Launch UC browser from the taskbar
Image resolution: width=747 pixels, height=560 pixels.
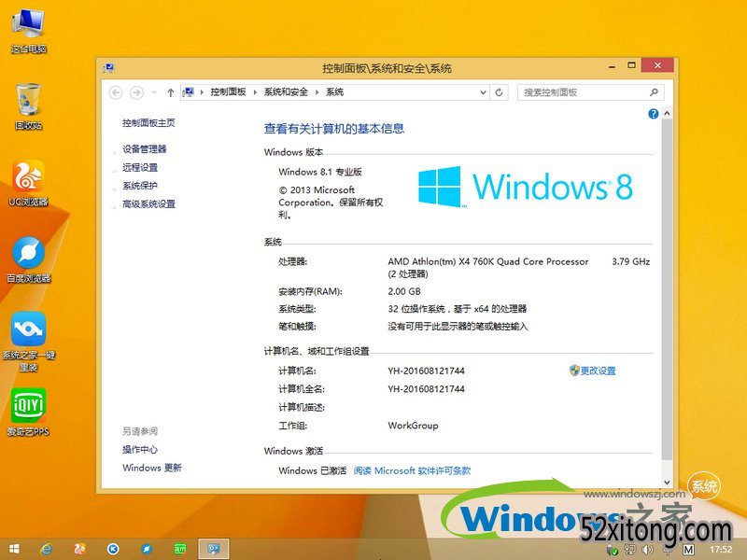tap(79, 549)
